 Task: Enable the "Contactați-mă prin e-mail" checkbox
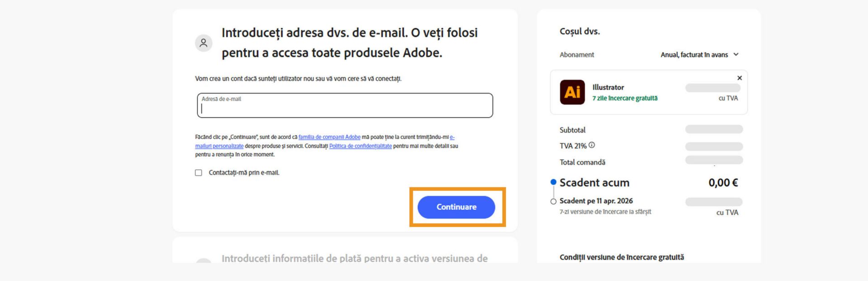[198, 172]
